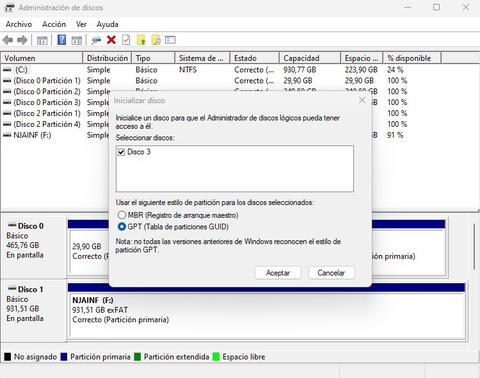Click the show/hide action pane toolbar icon
This screenshot has width=480, height=378.
77,40
